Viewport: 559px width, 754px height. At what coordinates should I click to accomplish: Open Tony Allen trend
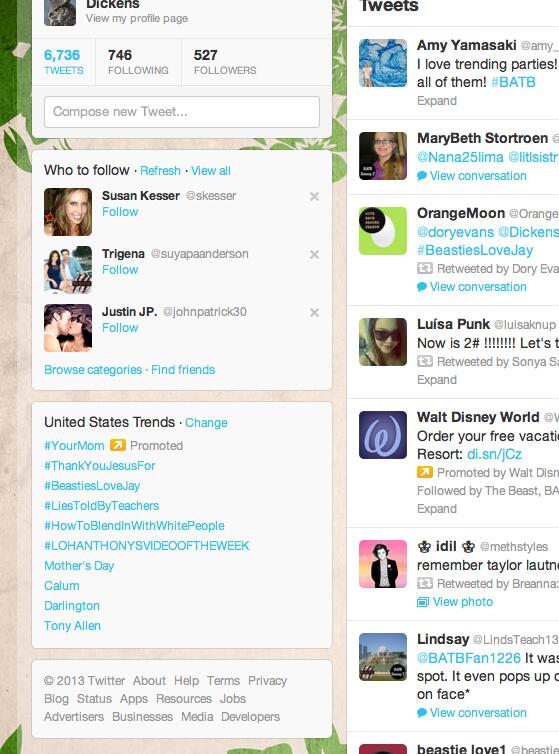click(72, 626)
